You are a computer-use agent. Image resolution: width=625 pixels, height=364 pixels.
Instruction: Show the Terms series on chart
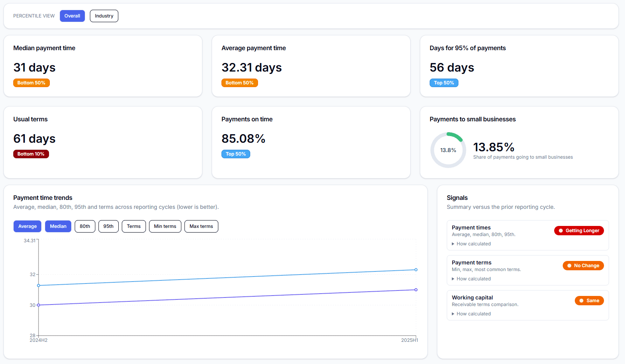pyautogui.click(x=133, y=226)
